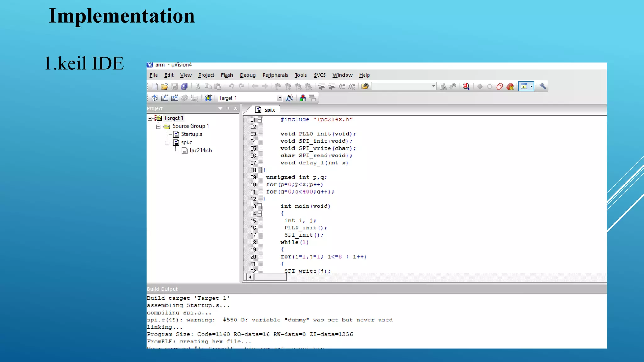The width and height of the screenshot is (644, 362).
Task: Start the debug session with the red d magnifier
Action: (x=466, y=86)
